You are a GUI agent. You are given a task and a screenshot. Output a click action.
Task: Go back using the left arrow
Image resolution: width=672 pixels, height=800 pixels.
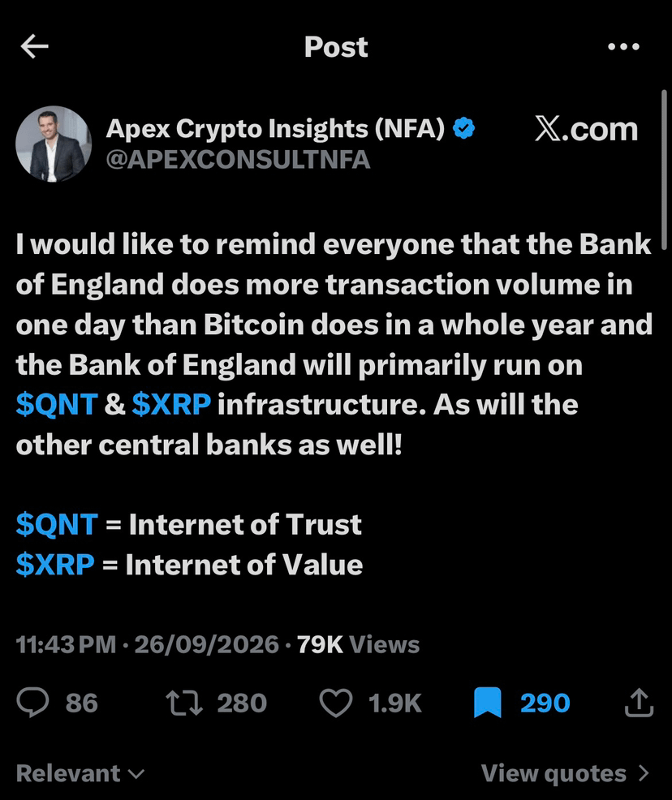coord(34,46)
